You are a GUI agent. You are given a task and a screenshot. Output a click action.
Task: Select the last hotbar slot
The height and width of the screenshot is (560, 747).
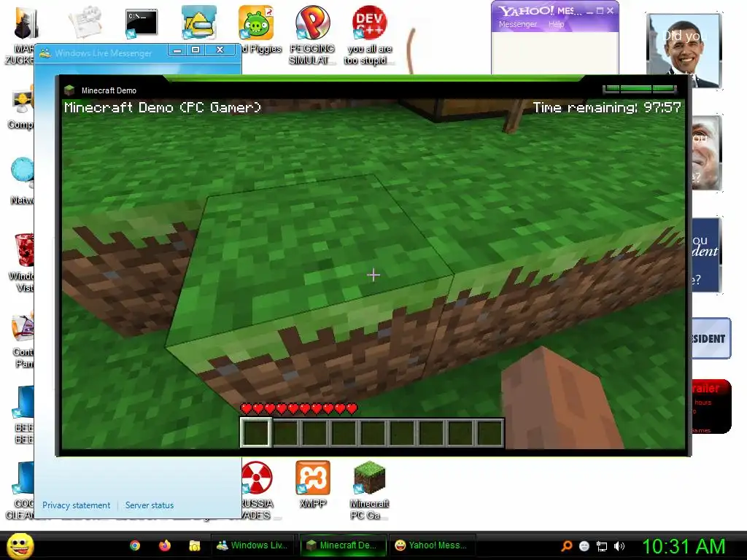(x=489, y=433)
